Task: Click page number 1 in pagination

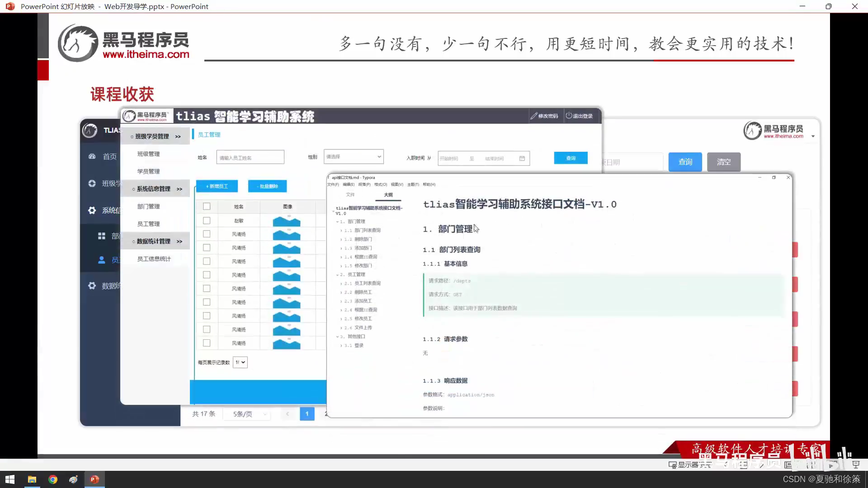Action: [307, 413]
